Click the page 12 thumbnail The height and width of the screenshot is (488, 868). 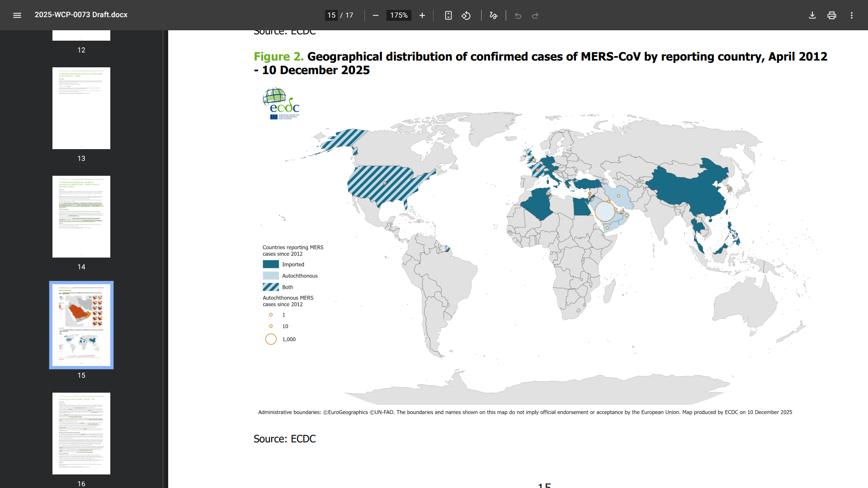pos(81,35)
